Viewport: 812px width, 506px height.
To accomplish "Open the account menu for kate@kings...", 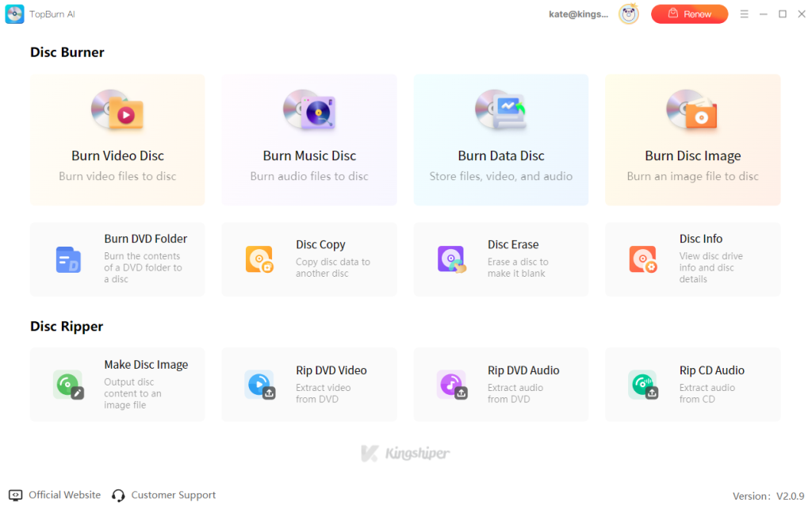I will pyautogui.click(x=578, y=13).
